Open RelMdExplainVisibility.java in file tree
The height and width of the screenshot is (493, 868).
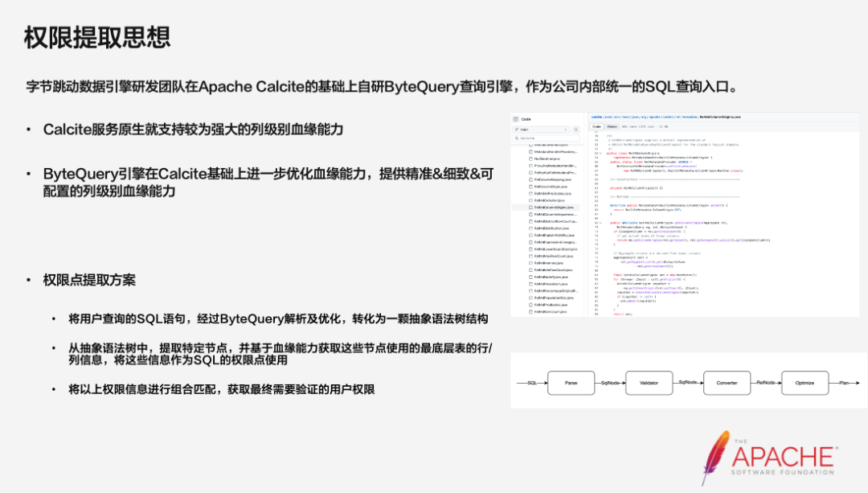click(x=554, y=236)
